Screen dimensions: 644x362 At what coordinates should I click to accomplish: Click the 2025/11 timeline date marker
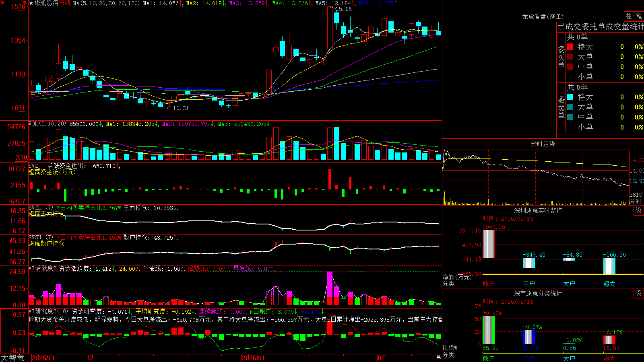[x=43, y=358]
